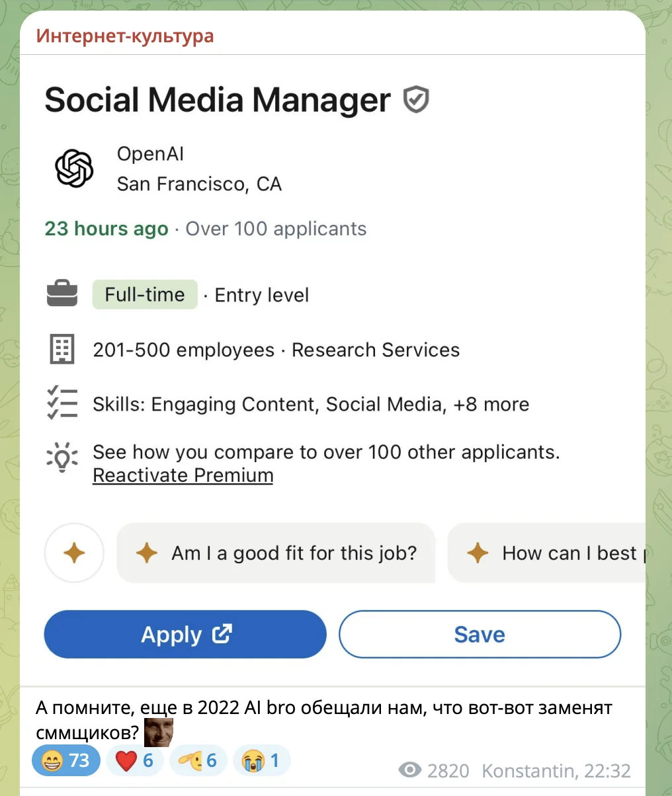Screen dimensions: 672x796
Task: Click the building company size icon
Action: click(62, 349)
